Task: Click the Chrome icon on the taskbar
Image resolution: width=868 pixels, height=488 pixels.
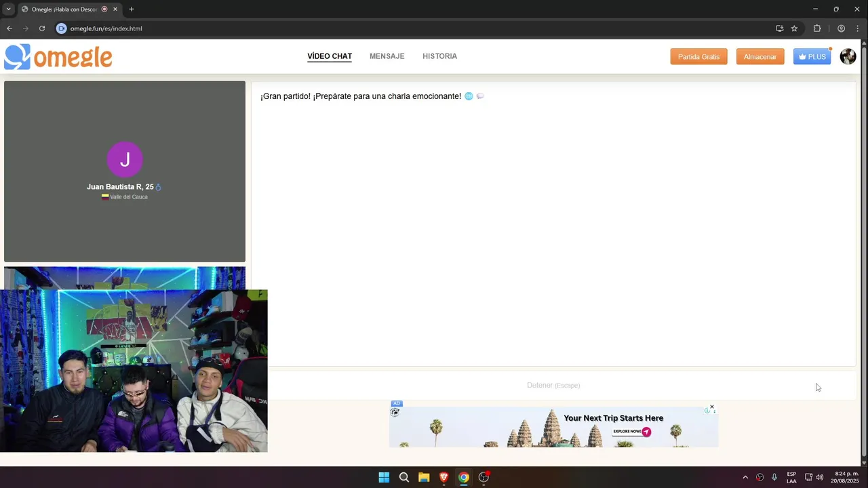Action: tap(464, 477)
